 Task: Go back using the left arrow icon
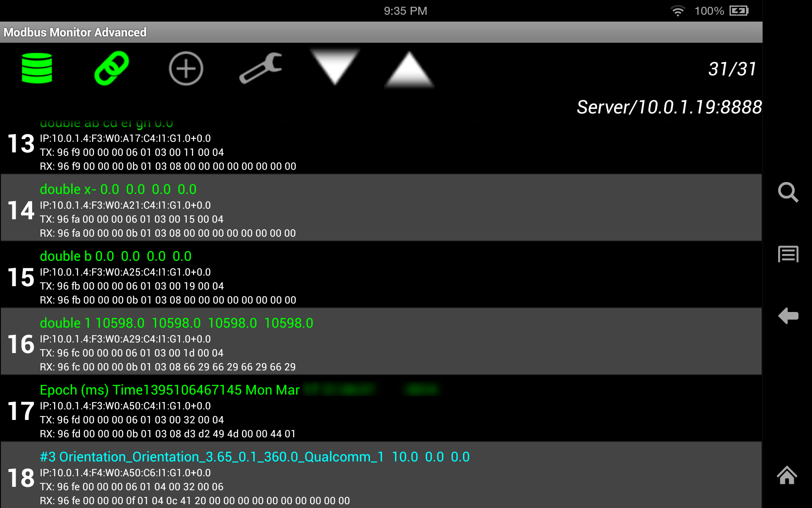788,316
